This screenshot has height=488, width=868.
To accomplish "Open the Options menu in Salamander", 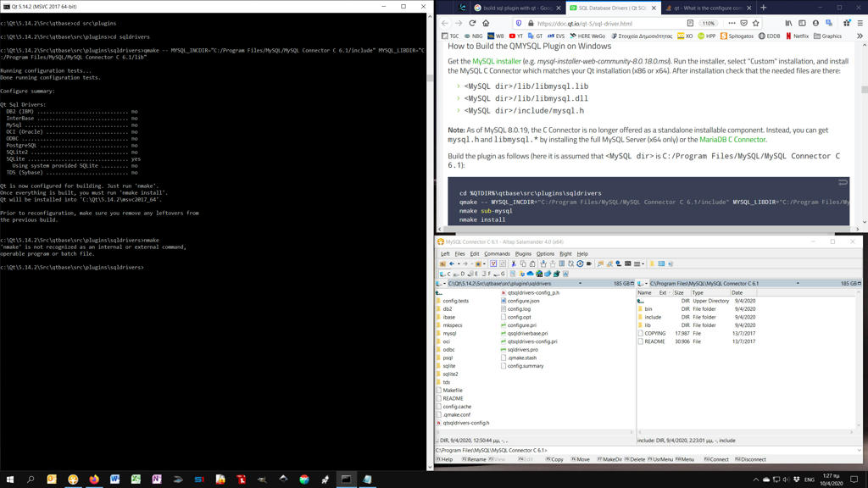I will coord(545,254).
